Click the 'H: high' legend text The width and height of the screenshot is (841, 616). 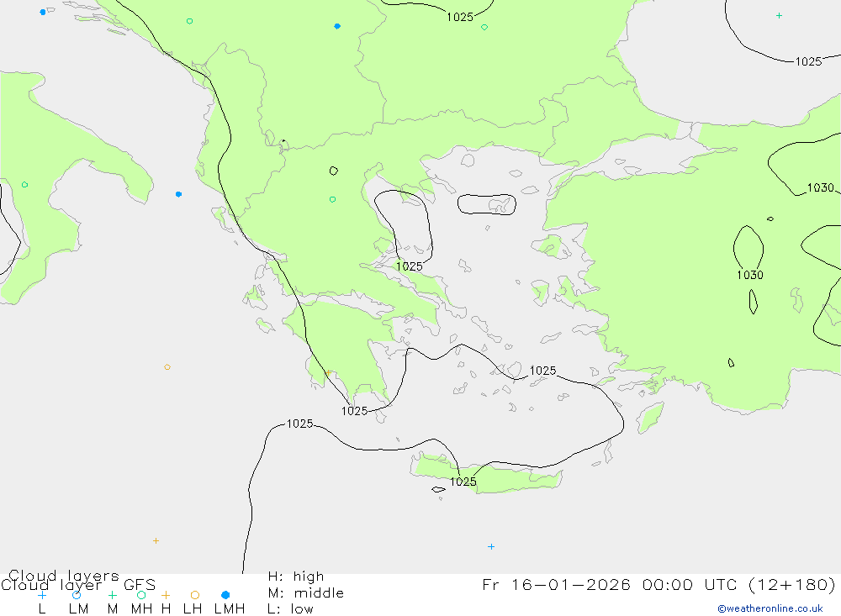click(295, 577)
